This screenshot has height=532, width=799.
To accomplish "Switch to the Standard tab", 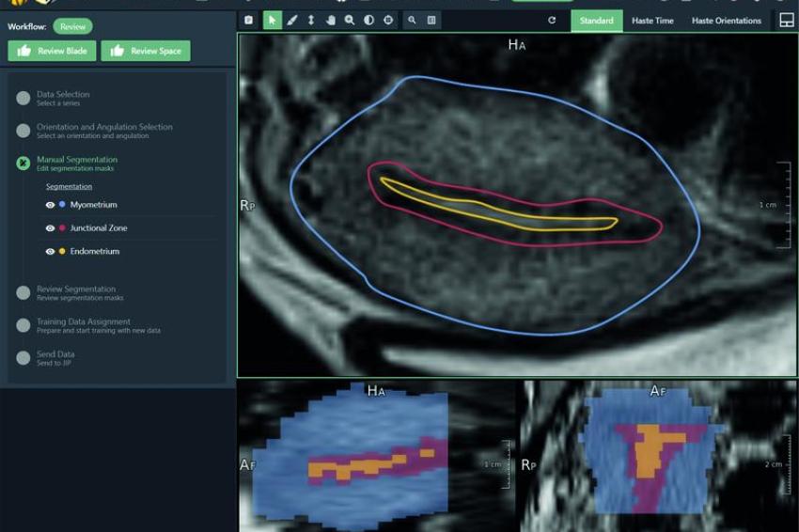I will 597,21.
